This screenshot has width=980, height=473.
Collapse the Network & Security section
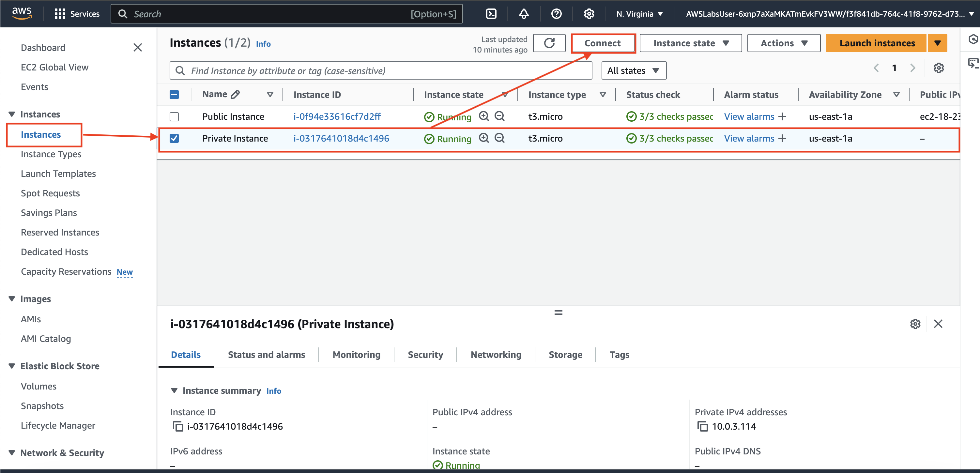point(12,452)
